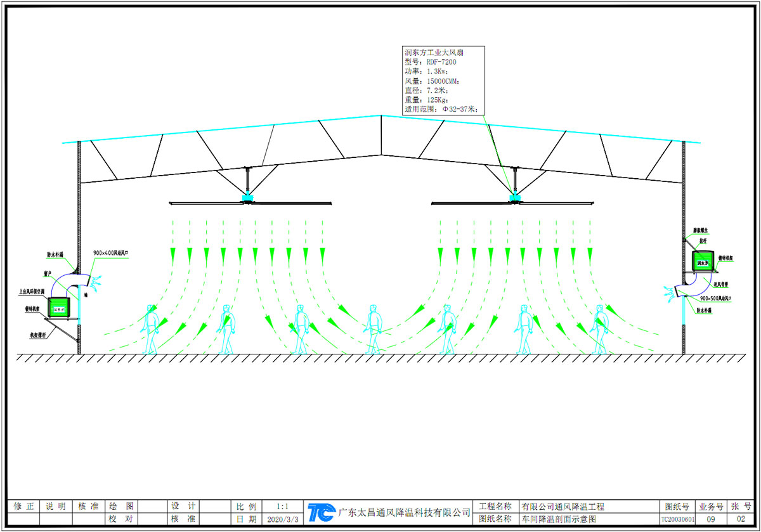This screenshot has width=761, height=532.
Task: Click the date cell showing 2020/3/3
Action: pos(282,519)
